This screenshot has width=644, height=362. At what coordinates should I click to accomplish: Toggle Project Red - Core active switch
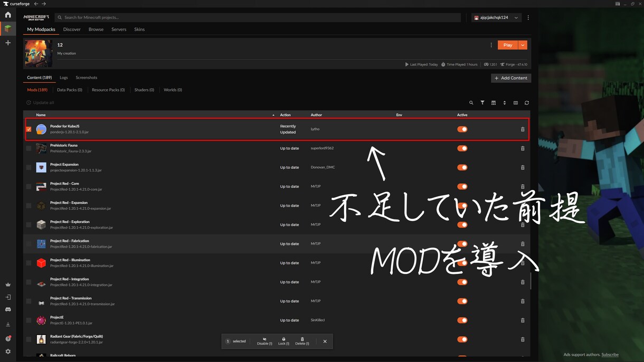click(x=462, y=186)
